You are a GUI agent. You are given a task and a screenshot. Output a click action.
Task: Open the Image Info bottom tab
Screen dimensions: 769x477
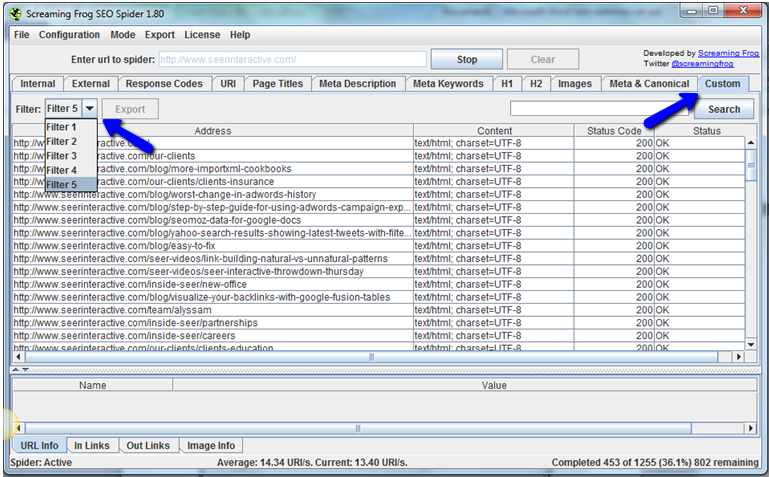coord(211,445)
